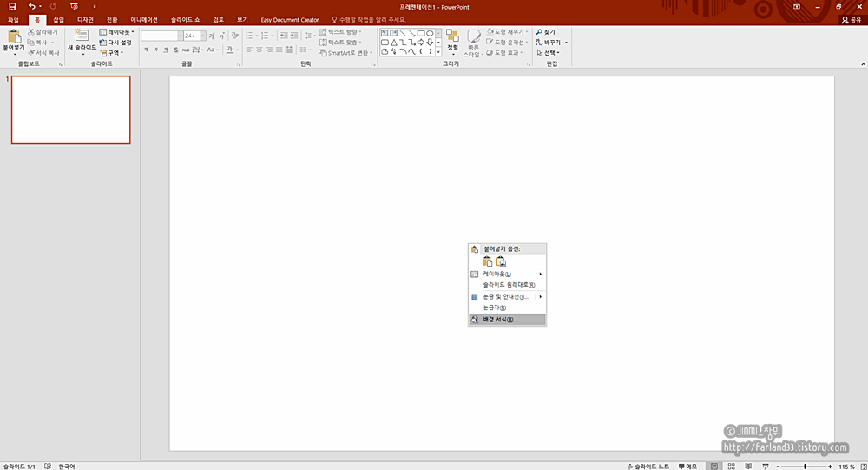Choose Format Background (배경 서식) menu item
868x470 pixels.
click(507, 319)
